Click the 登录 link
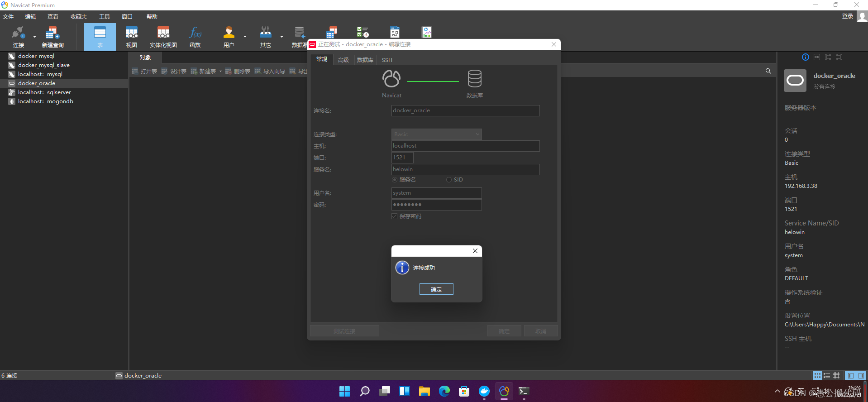868x402 pixels. click(848, 16)
